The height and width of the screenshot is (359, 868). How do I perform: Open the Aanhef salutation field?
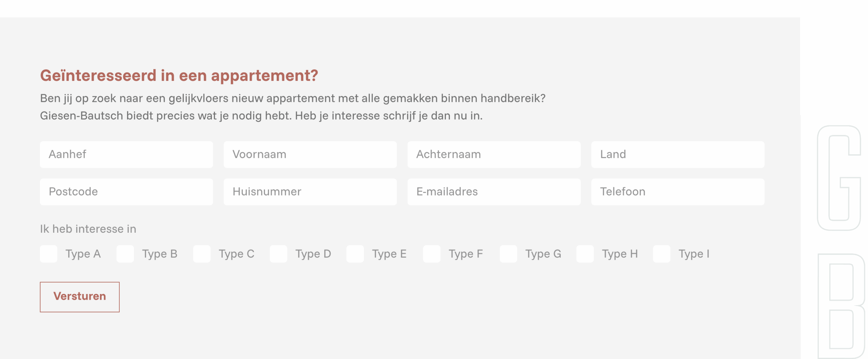(x=126, y=154)
